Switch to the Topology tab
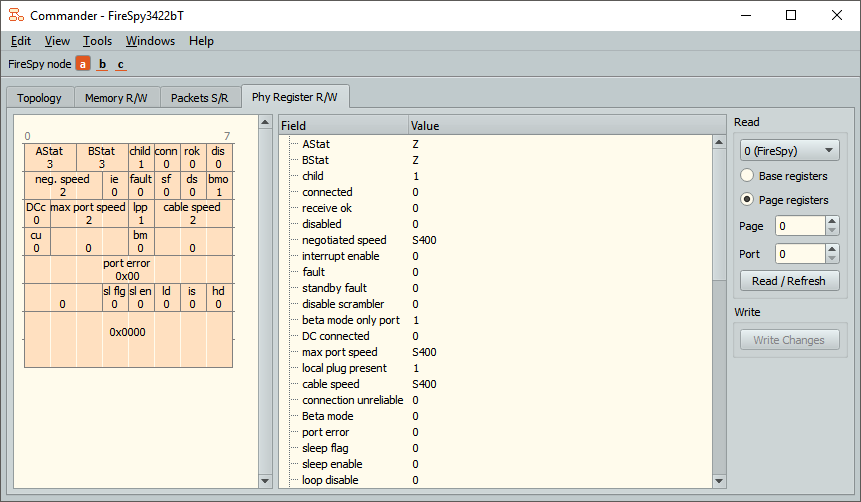The image size is (861, 502). pyautogui.click(x=40, y=98)
